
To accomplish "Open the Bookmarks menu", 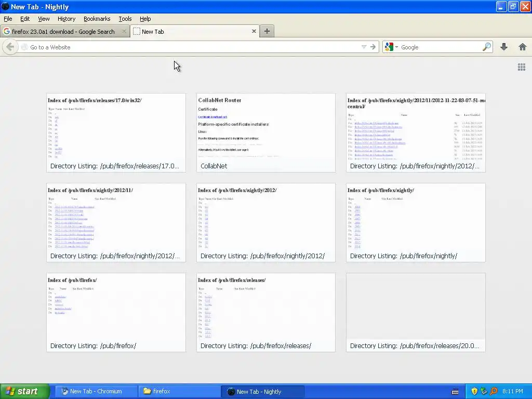I will pyautogui.click(x=97, y=19).
